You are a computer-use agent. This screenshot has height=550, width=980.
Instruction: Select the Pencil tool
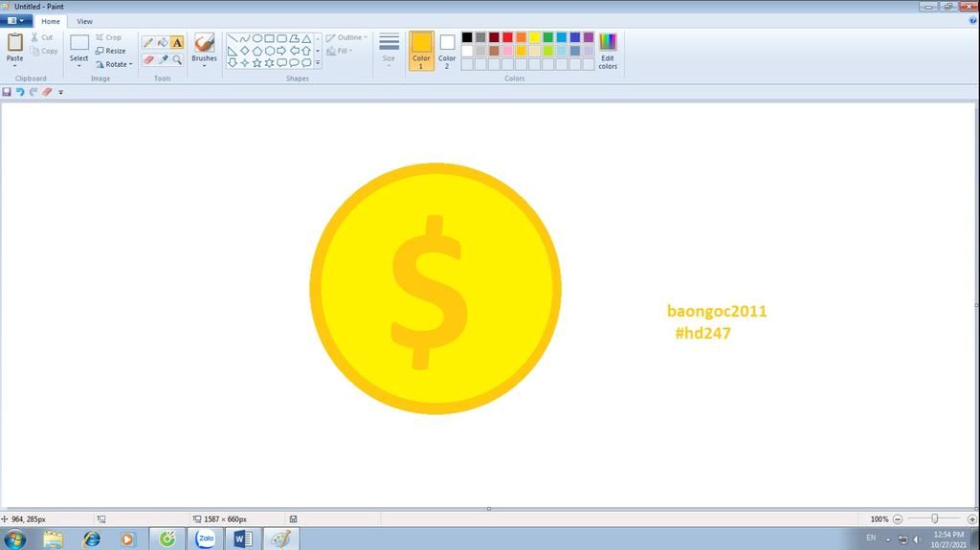(x=148, y=42)
